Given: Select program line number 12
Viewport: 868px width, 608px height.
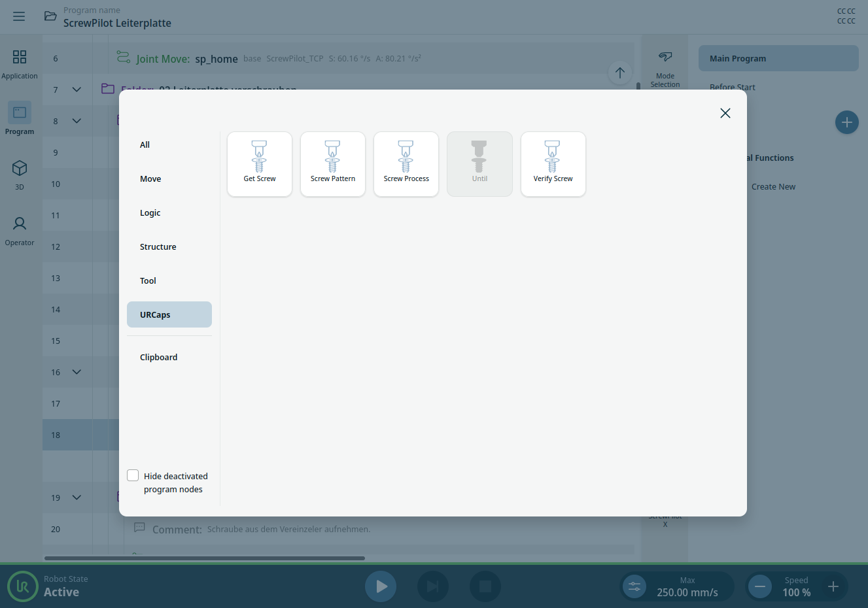Looking at the screenshot, I should tap(56, 246).
